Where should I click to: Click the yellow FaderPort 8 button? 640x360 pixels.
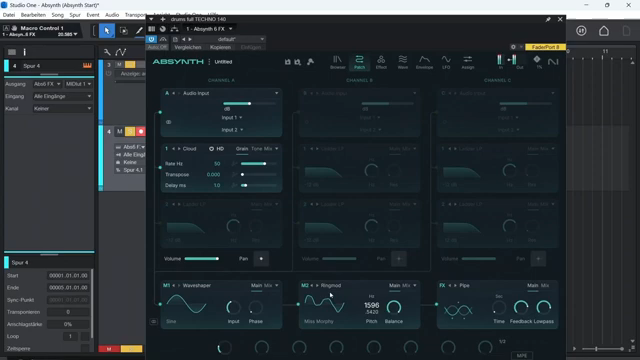coord(545,47)
